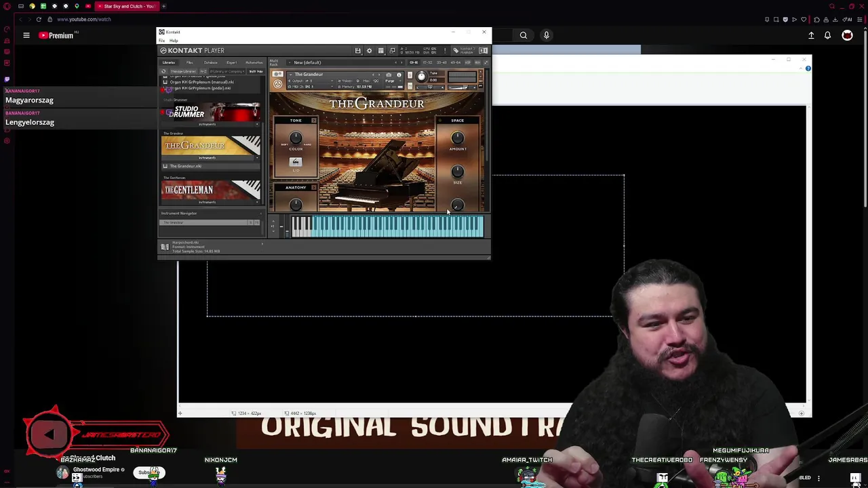Open YouTube hamburger menu
The image size is (868, 488).
pos(26,35)
